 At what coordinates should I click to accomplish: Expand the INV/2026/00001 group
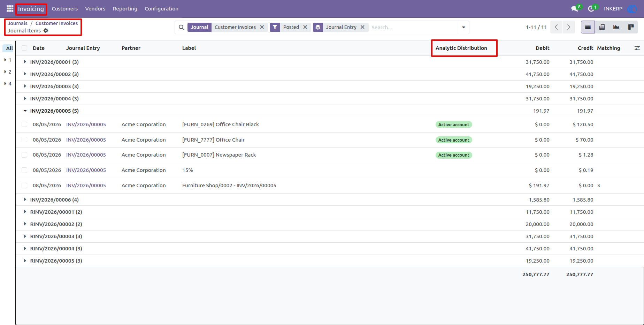pyautogui.click(x=54, y=62)
